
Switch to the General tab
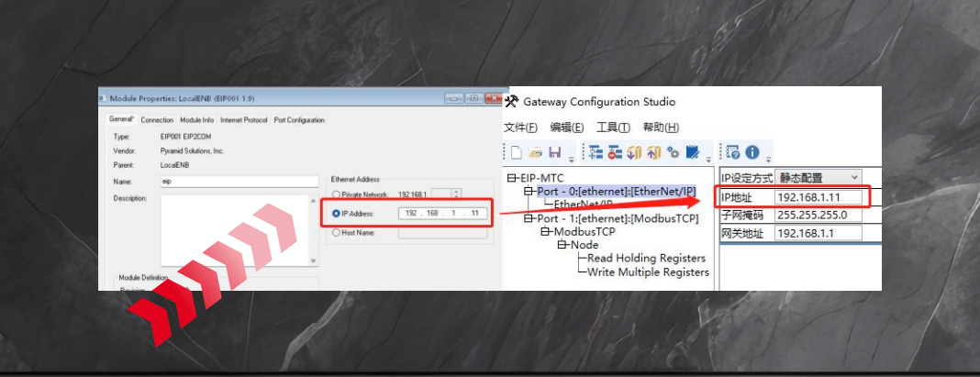(122, 119)
